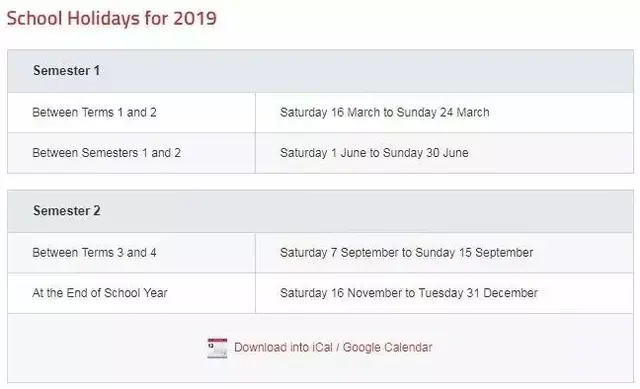
Task: Click the year 2019 in the title
Action: (x=195, y=18)
